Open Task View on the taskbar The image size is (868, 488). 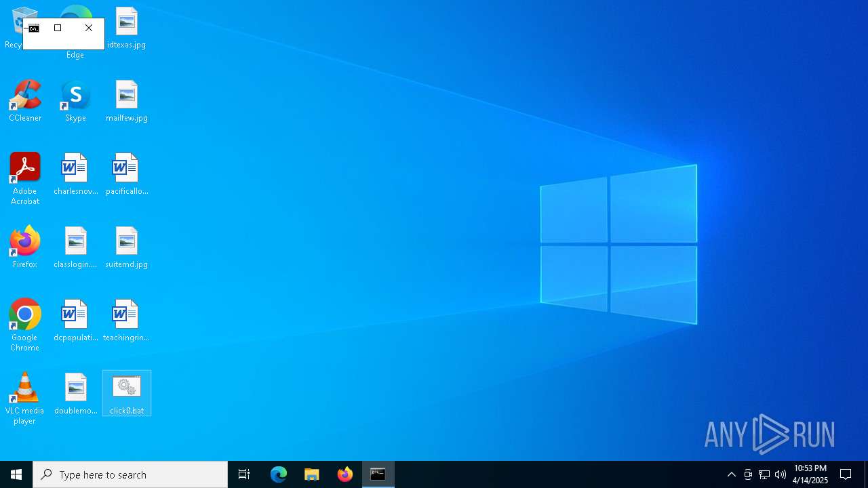point(244,474)
